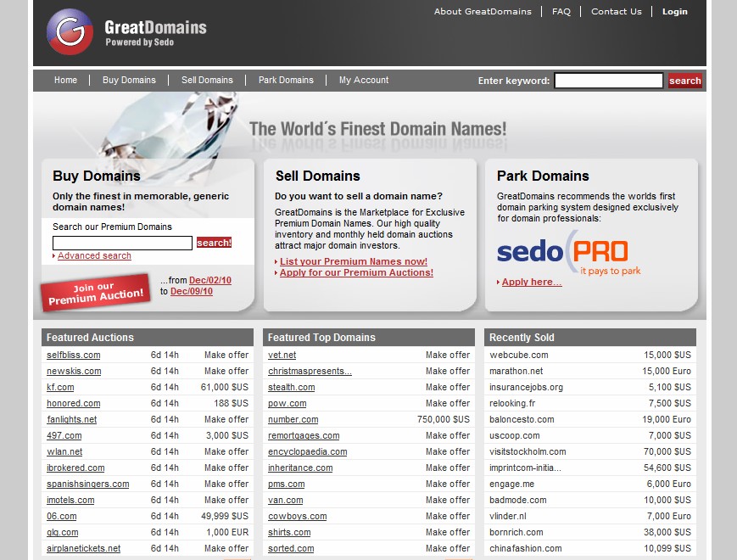Click the GreatDomains G logo
The height and width of the screenshot is (560, 737).
coord(70,31)
